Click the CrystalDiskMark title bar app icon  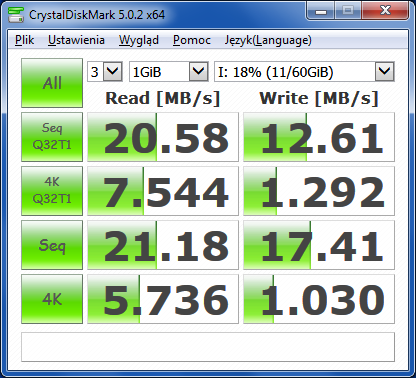[16, 15]
